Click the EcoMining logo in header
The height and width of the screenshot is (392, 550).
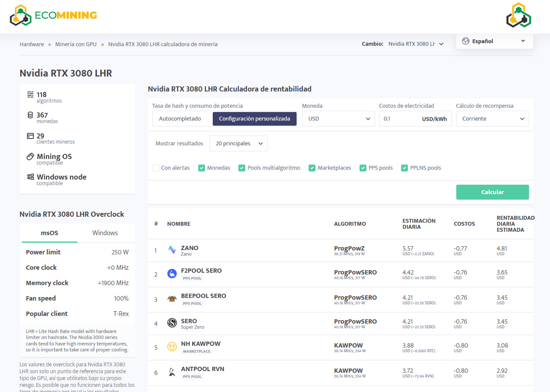54,15
